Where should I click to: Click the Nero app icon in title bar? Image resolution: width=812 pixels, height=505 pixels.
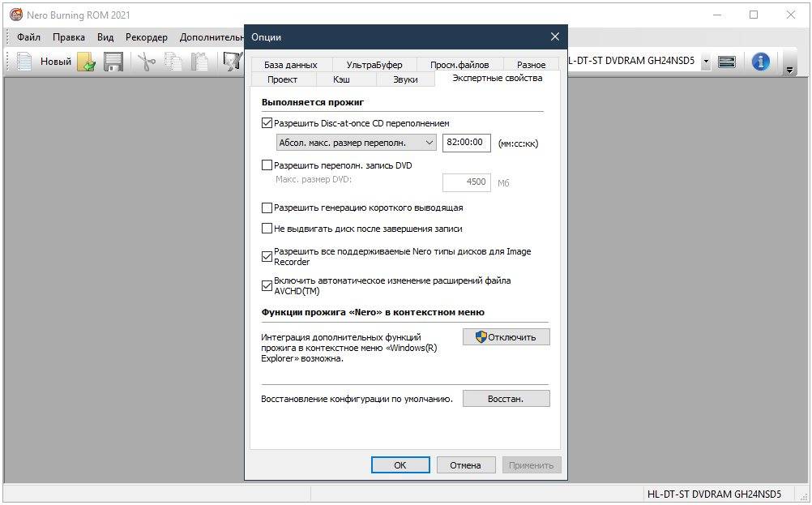[x=16, y=15]
